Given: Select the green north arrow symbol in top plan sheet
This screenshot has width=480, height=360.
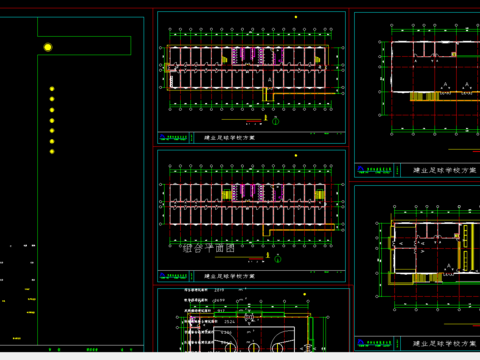Looking at the screenshot, I should (276, 122).
